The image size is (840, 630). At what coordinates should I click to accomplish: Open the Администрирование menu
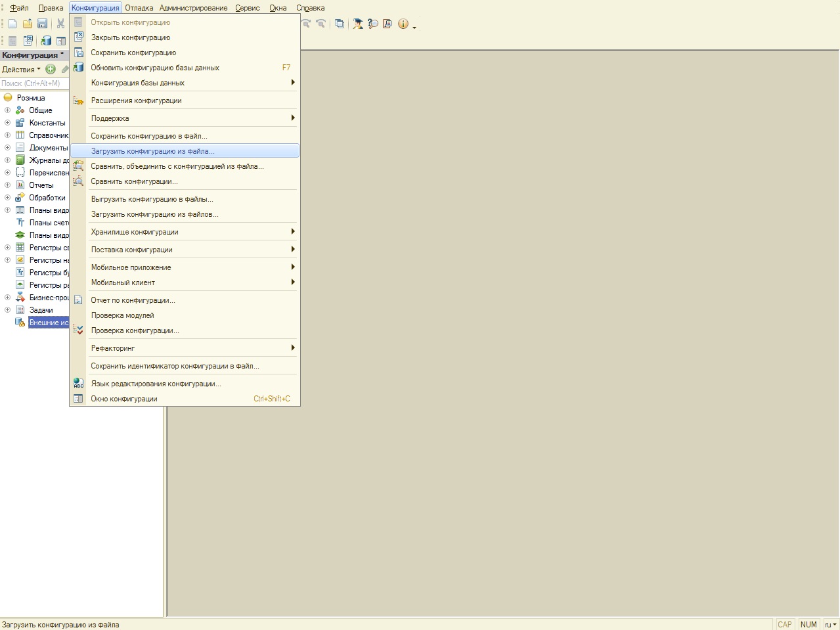193,8
